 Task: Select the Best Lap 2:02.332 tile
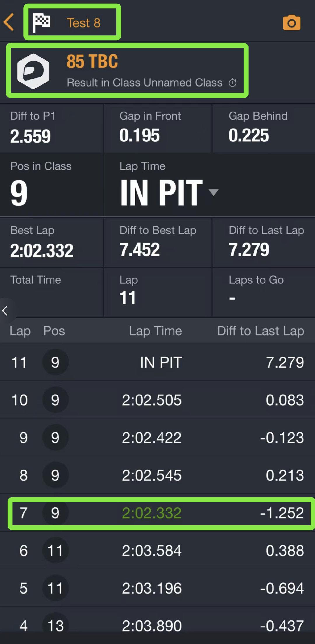pos(52,243)
